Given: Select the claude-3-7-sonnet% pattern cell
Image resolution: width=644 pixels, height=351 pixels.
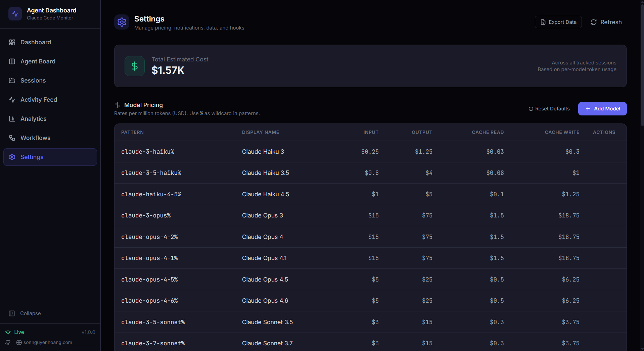Looking at the screenshot, I should click(x=153, y=343).
